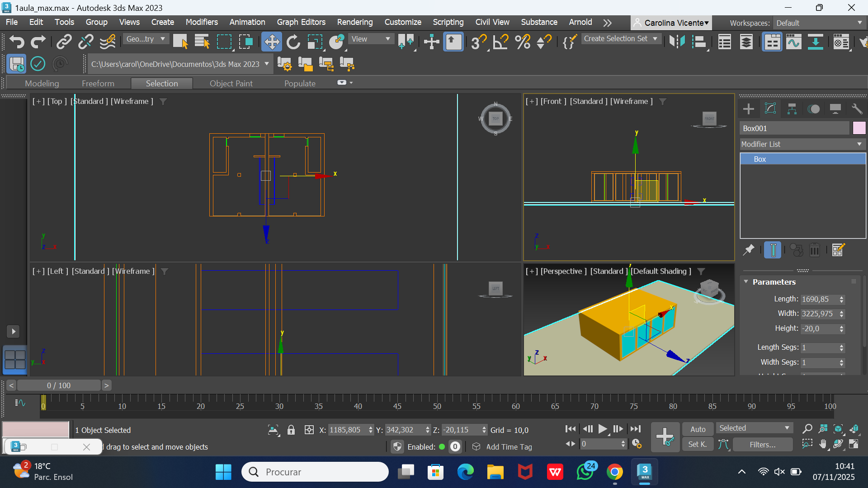Open the Rendering menu

[354, 22]
